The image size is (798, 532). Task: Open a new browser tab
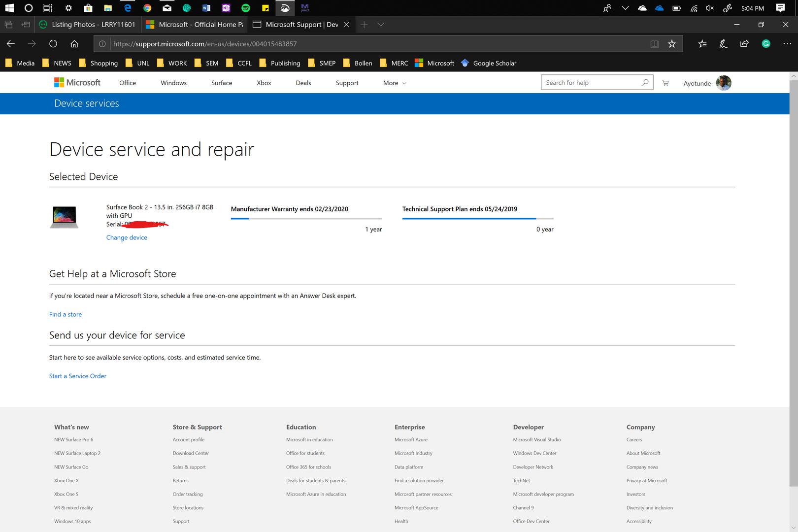[364, 25]
